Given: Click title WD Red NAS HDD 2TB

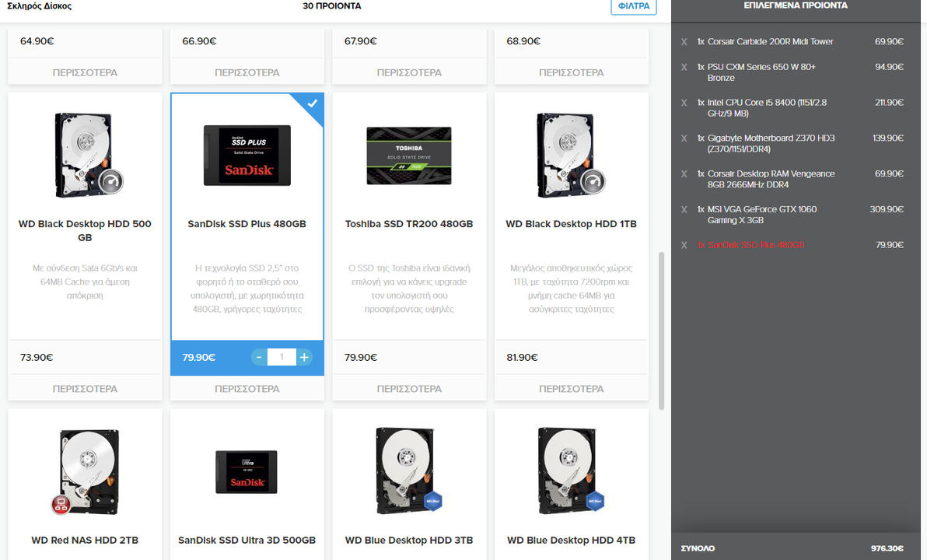Looking at the screenshot, I should [85, 541].
